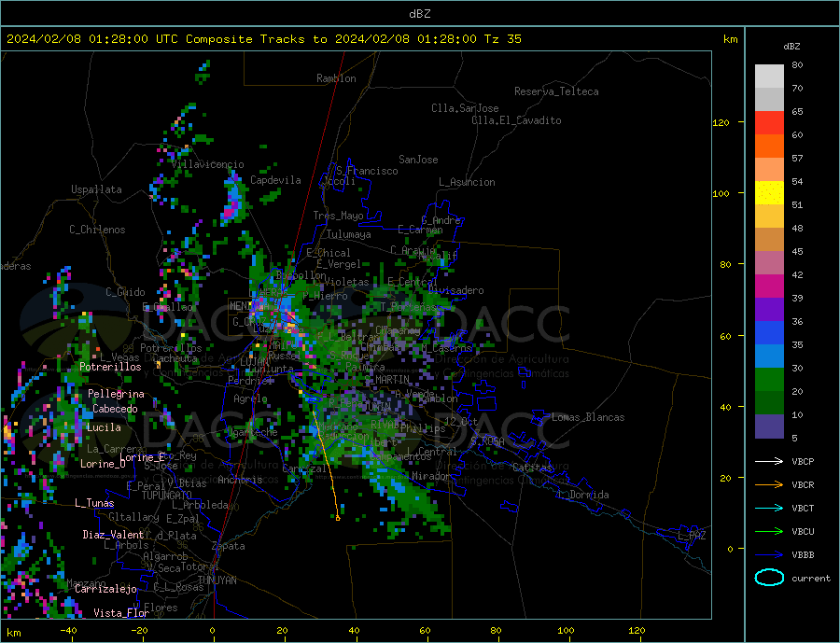840x643 pixels.
Task: Click the TUNUYAN map label
Action: (217, 580)
